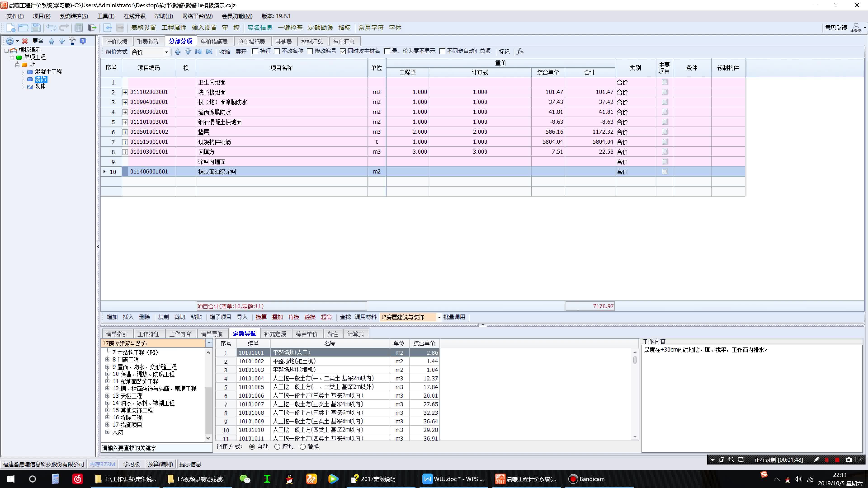
Task: Check 主要项目 box for 块料楼地面 row
Action: tap(665, 92)
